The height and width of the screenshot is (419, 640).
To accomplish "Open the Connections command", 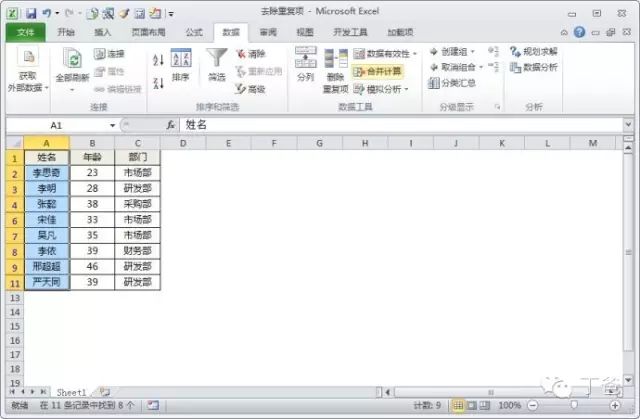I will 109,53.
